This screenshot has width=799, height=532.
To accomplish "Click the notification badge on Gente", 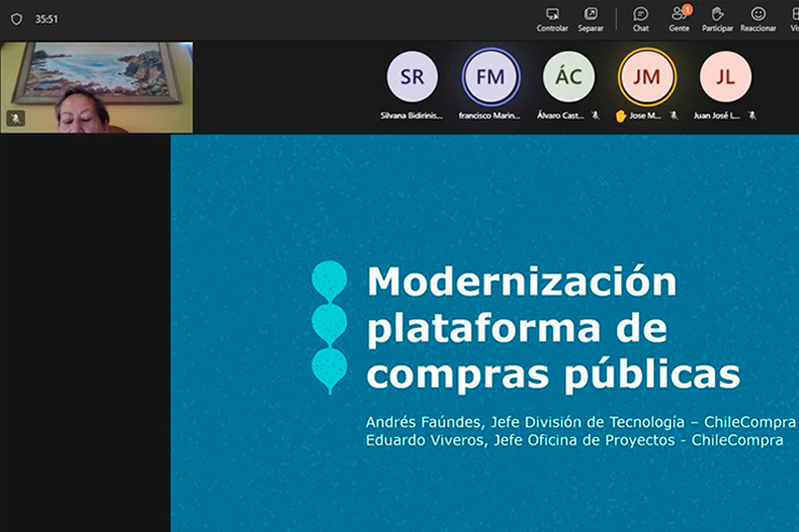I will (x=687, y=10).
